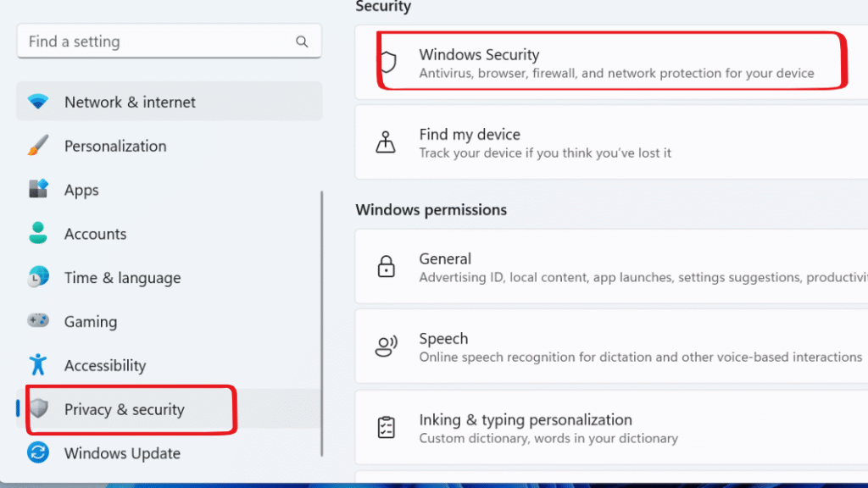Image resolution: width=868 pixels, height=488 pixels.
Task: Open Find my device
Action: pyautogui.click(x=611, y=142)
